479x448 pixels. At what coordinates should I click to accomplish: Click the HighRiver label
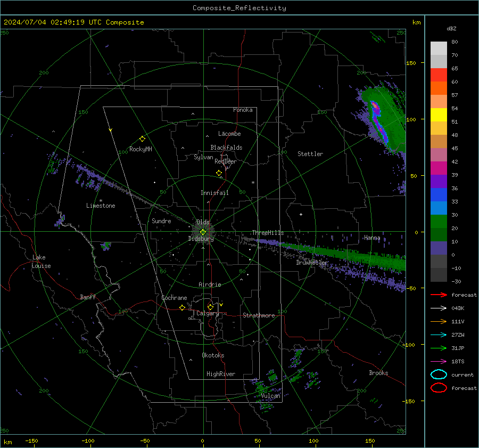221,374
